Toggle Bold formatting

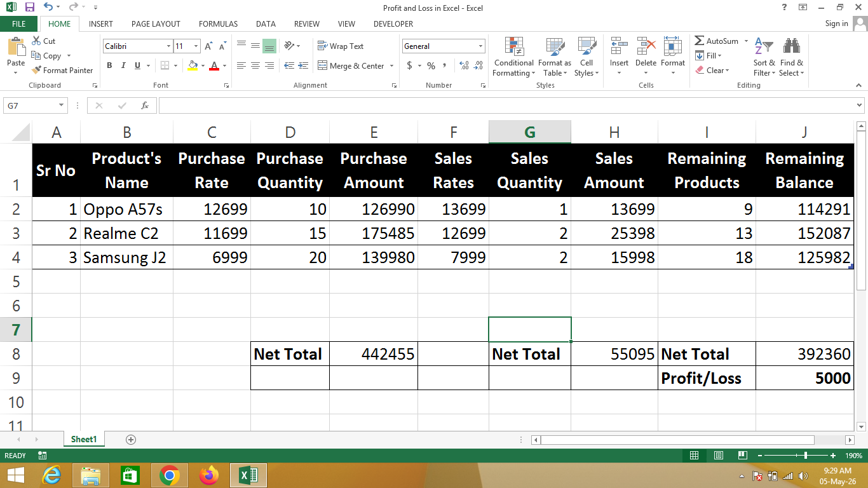coord(109,65)
